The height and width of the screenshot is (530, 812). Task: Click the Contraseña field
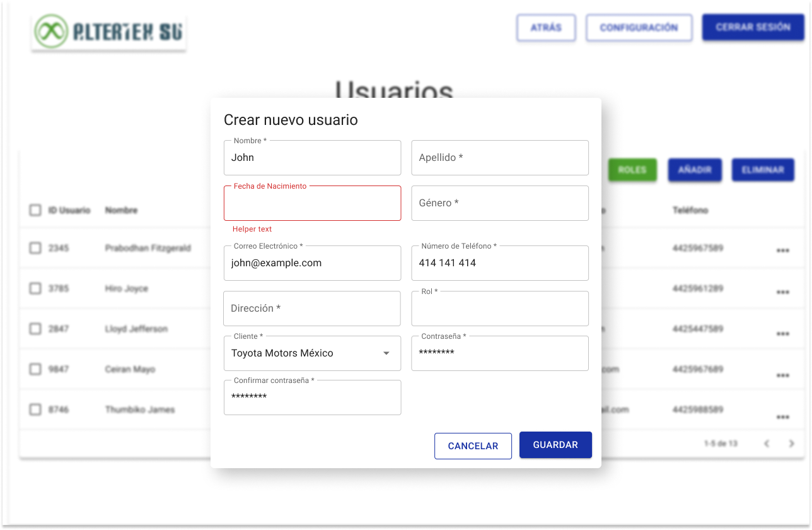[500, 353]
